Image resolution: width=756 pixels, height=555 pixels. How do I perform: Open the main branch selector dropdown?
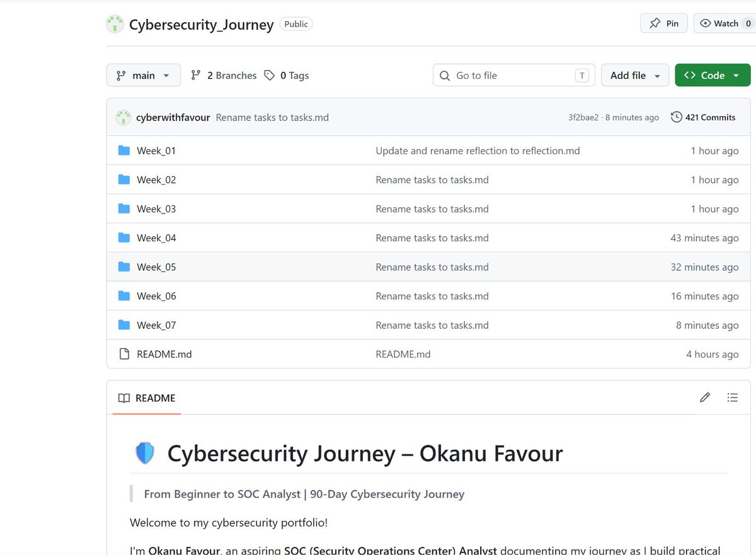point(144,75)
